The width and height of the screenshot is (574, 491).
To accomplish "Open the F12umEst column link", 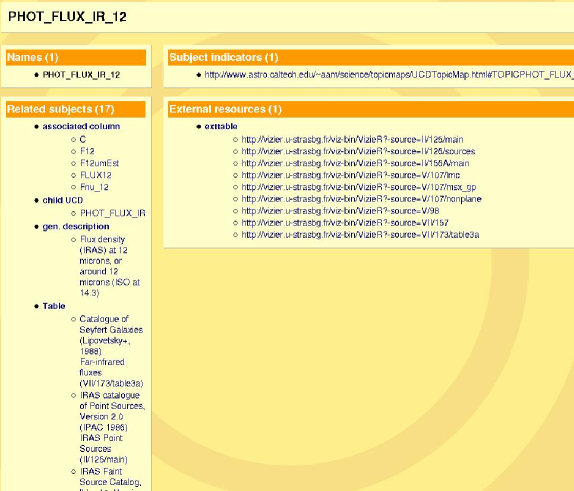I will pos(99,163).
